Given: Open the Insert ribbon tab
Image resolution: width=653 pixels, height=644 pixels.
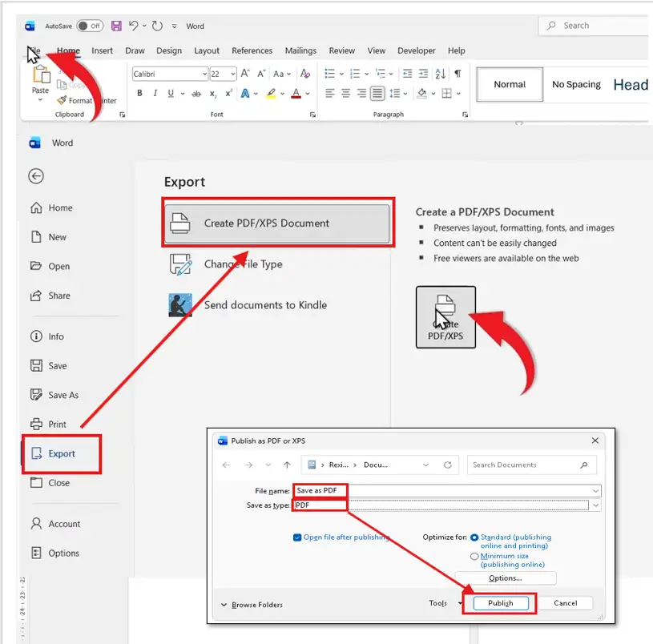Looking at the screenshot, I should 102,50.
